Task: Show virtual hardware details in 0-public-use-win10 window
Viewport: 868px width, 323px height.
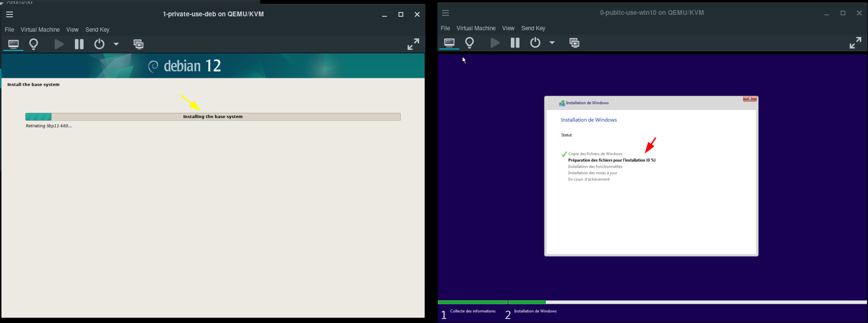Action: pyautogui.click(x=470, y=43)
